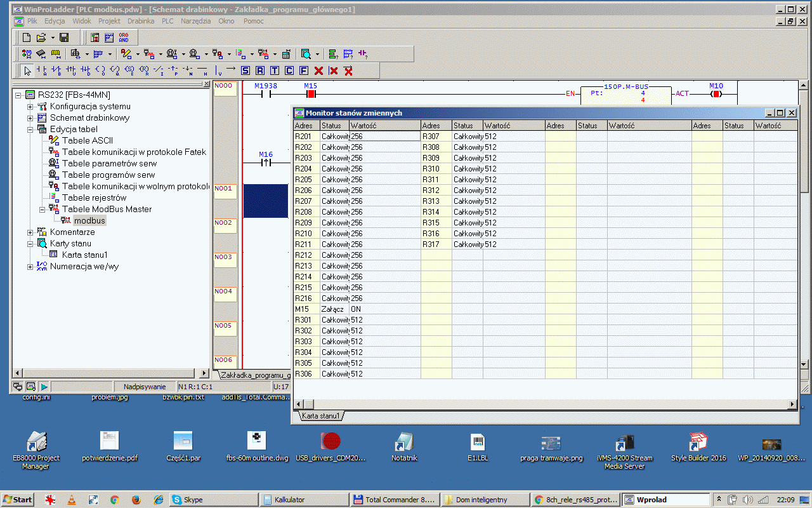
Task: Select the modbus table in project tree
Action: point(89,221)
